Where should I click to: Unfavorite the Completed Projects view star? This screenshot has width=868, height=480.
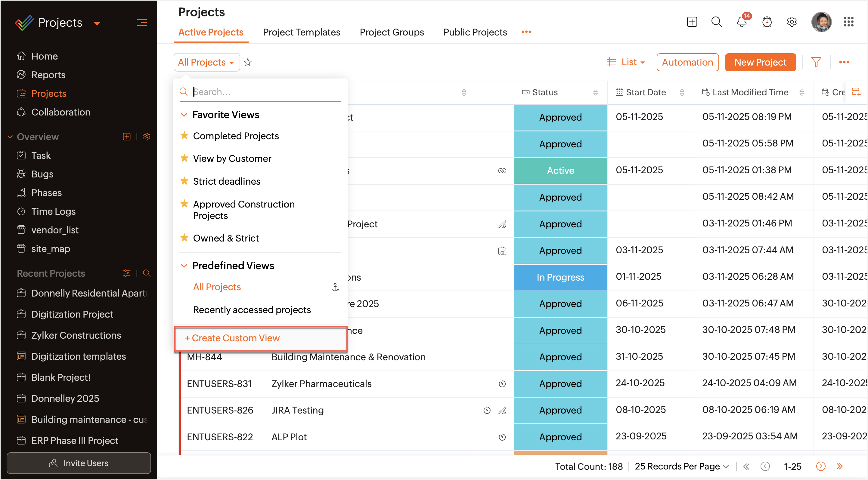184,136
